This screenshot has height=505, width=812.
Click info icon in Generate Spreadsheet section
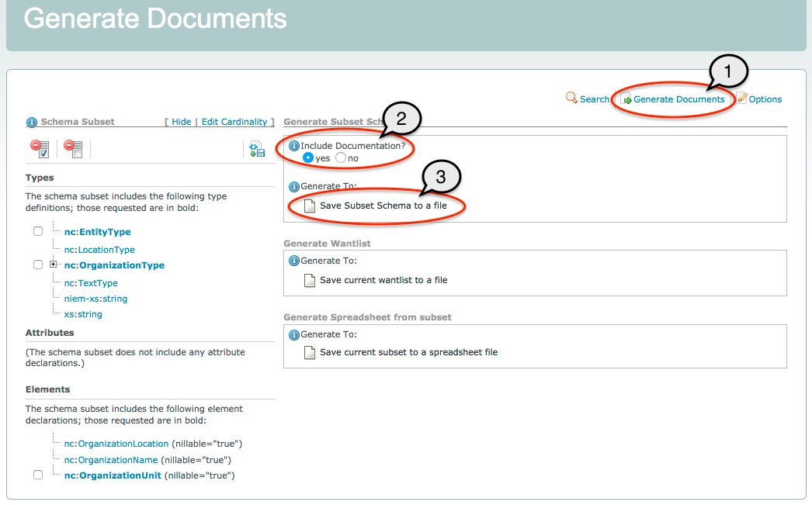tap(294, 335)
